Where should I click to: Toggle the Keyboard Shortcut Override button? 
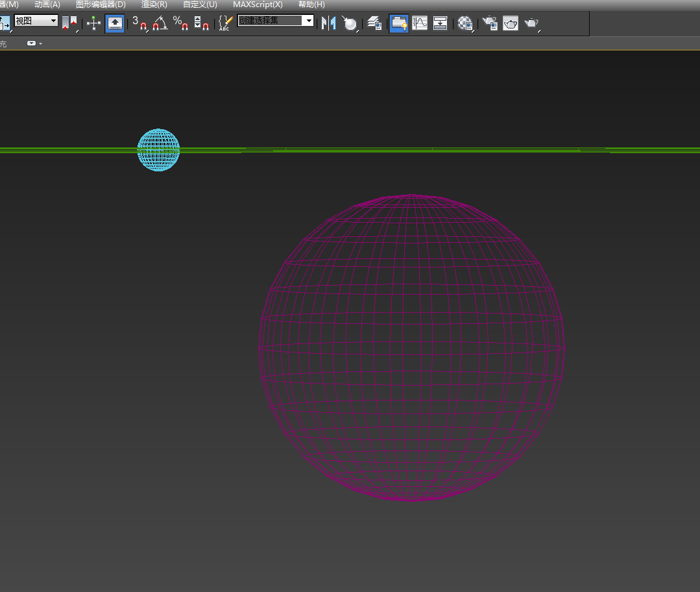pyautogui.click(x=115, y=23)
